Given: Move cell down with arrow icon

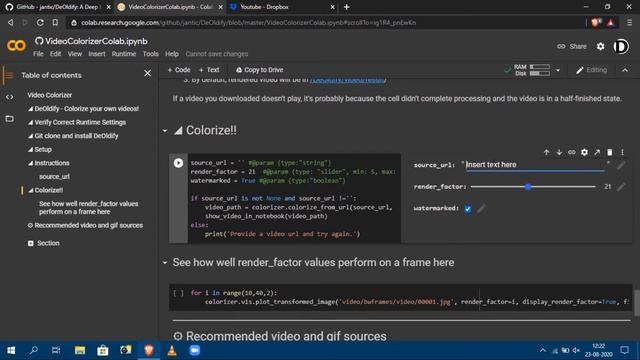Looking at the screenshot, I should coord(559,152).
